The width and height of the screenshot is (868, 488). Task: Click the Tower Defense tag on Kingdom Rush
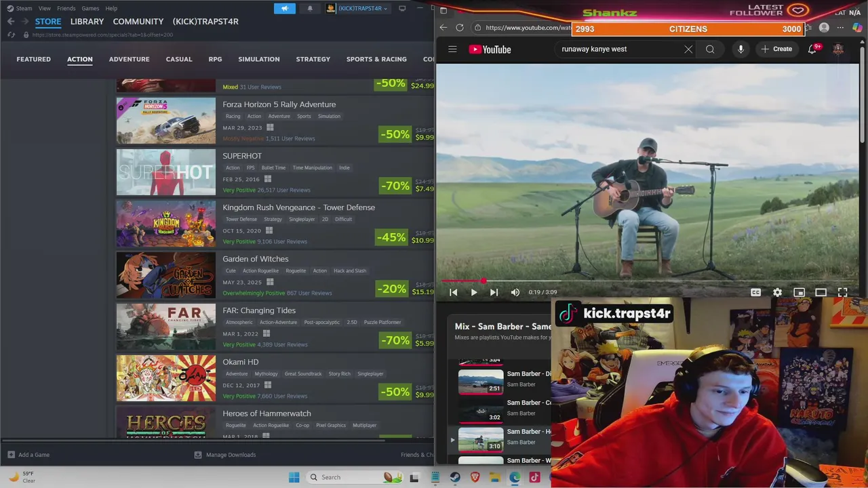click(x=241, y=219)
